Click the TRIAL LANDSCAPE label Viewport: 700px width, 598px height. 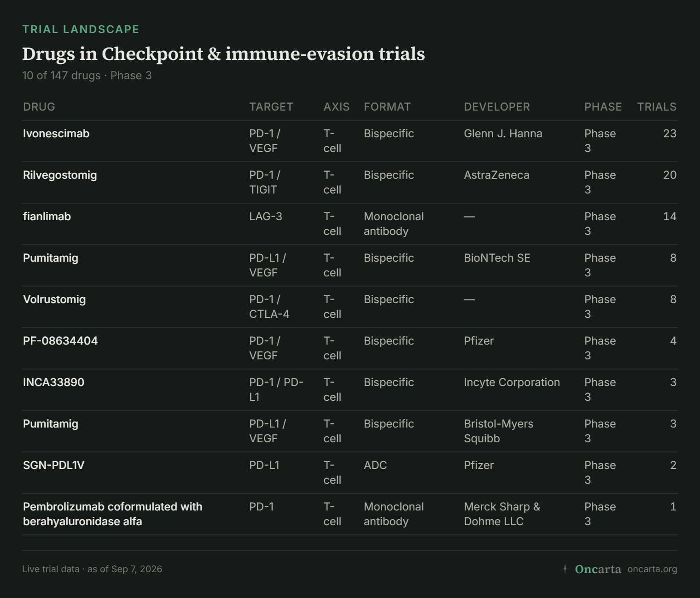[81, 29]
